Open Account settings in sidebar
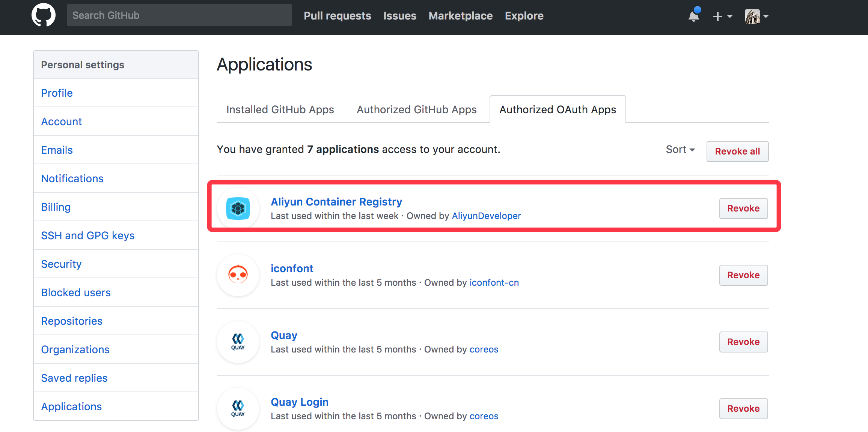The height and width of the screenshot is (432, 868). coord(116,121)
